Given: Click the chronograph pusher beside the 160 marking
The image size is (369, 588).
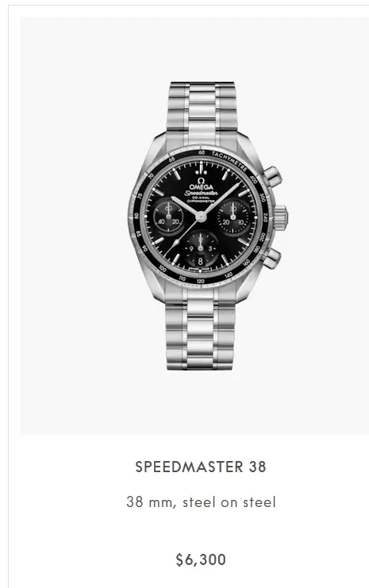Looking at the screenshot, I should 271,259.
